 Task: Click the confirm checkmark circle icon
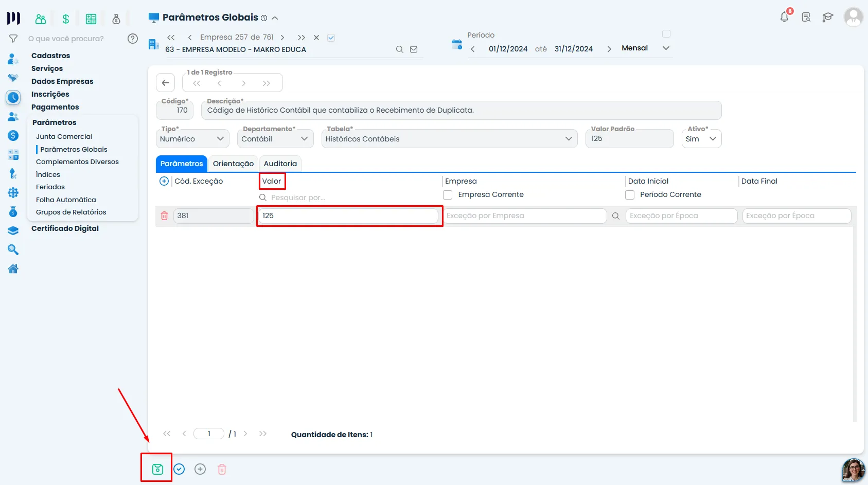point(179,469)
